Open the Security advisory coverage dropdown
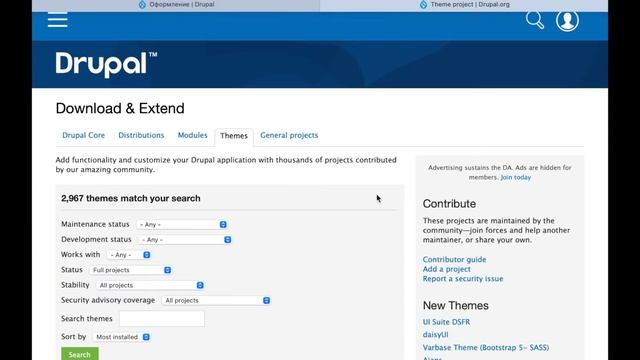Screen dimensions: 640x360 point(216,300)
